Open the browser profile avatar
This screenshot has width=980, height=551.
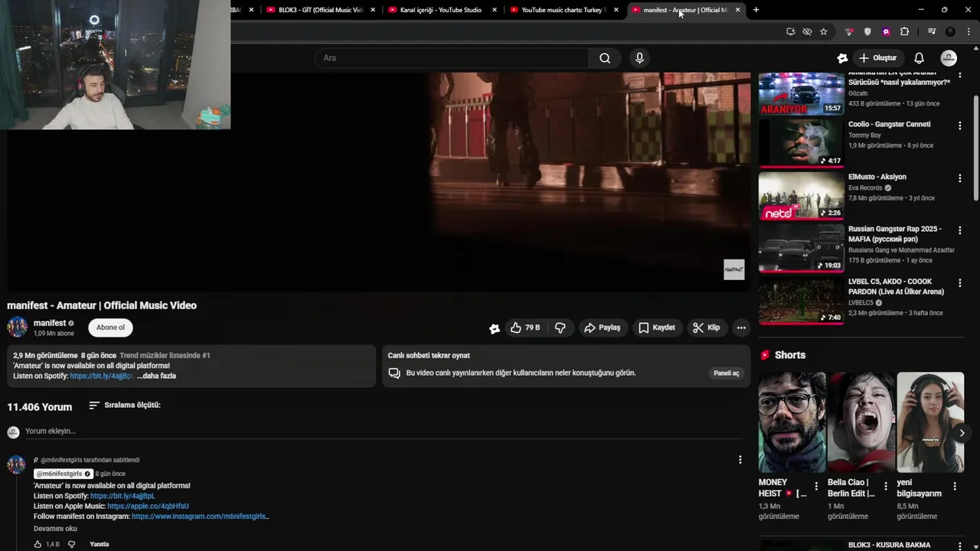pos(950,31)
